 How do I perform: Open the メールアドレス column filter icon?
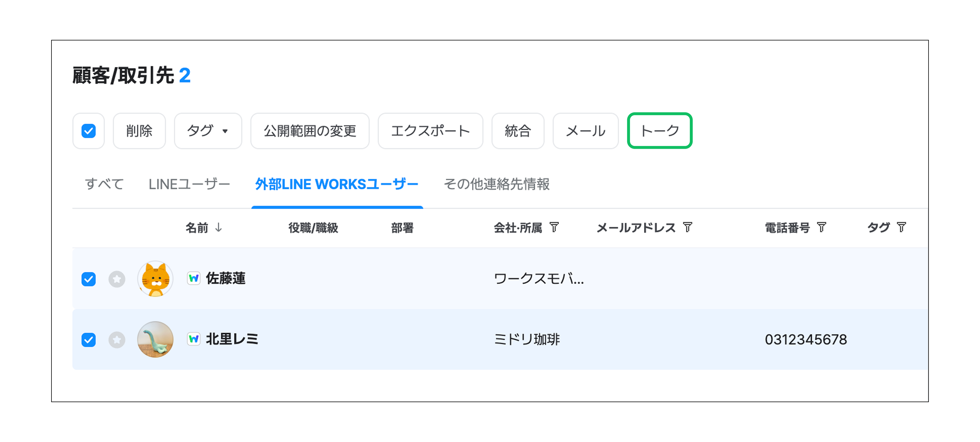(x=688, y=227)
